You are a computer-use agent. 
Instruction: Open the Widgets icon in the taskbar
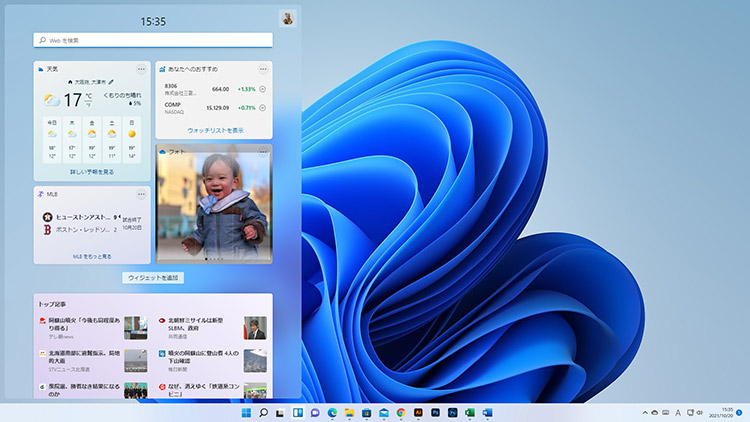pos(297,412)
